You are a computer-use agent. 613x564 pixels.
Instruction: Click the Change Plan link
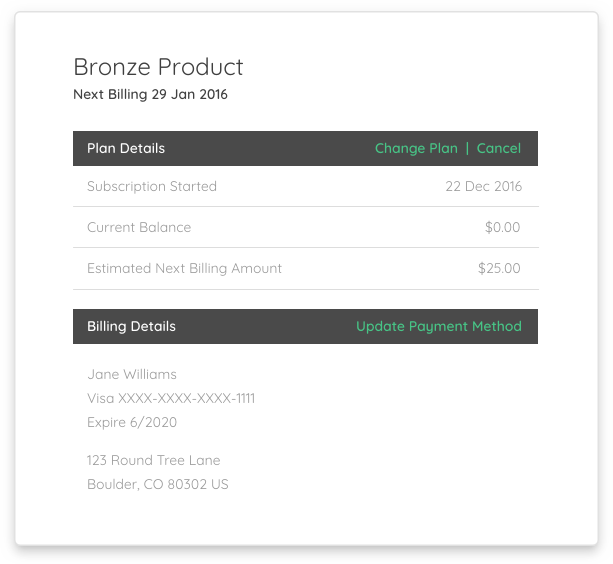pos(416,149)
